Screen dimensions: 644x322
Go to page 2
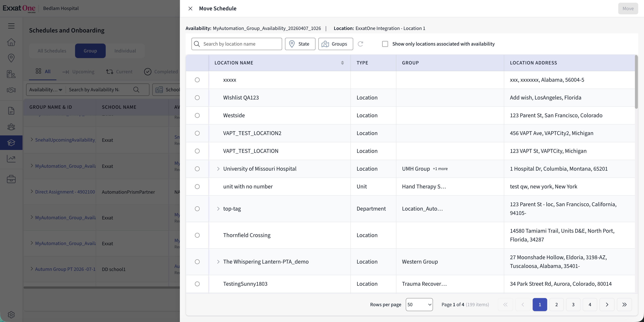click(x=556, y=305)
